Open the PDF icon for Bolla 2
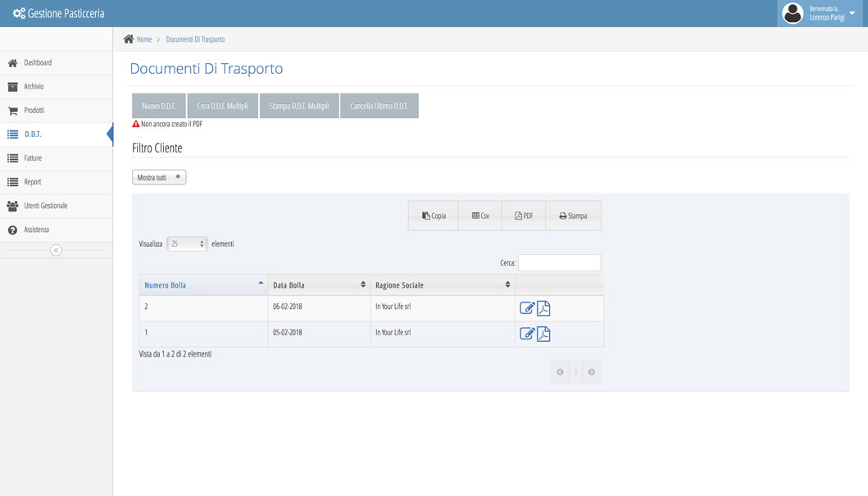 tap(543, 308)
